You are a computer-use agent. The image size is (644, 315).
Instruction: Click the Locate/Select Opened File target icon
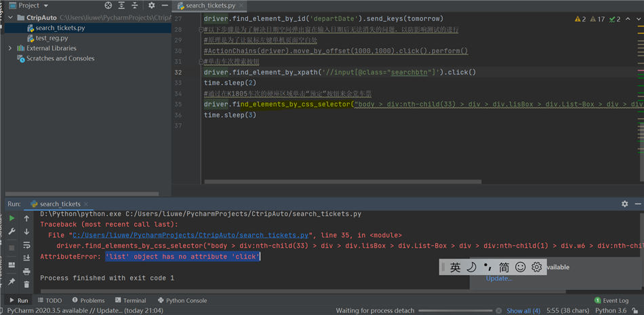click(108, 5)
